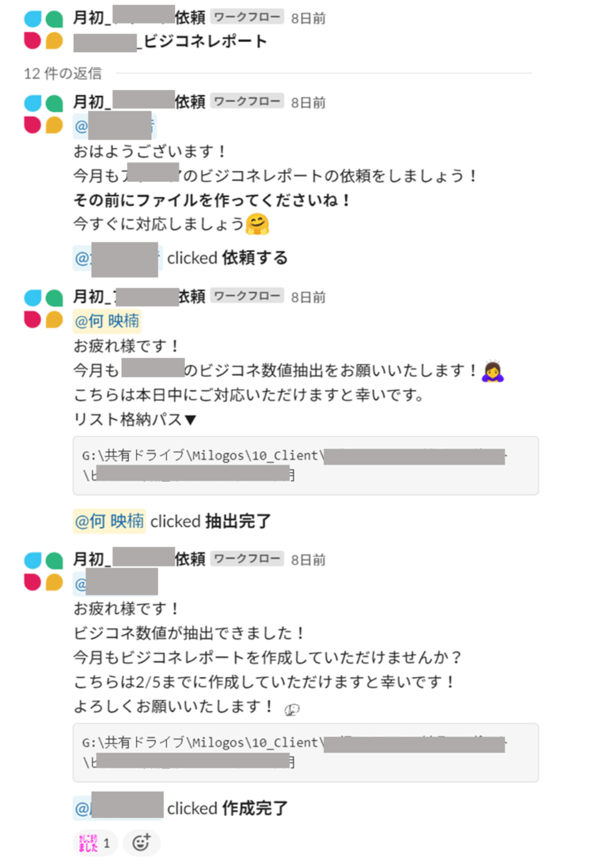The height and width of the screenshot is (868, 605).
Task: Click the small emoji after よろしくお願いいたします！
Action: tap(292, 710)
